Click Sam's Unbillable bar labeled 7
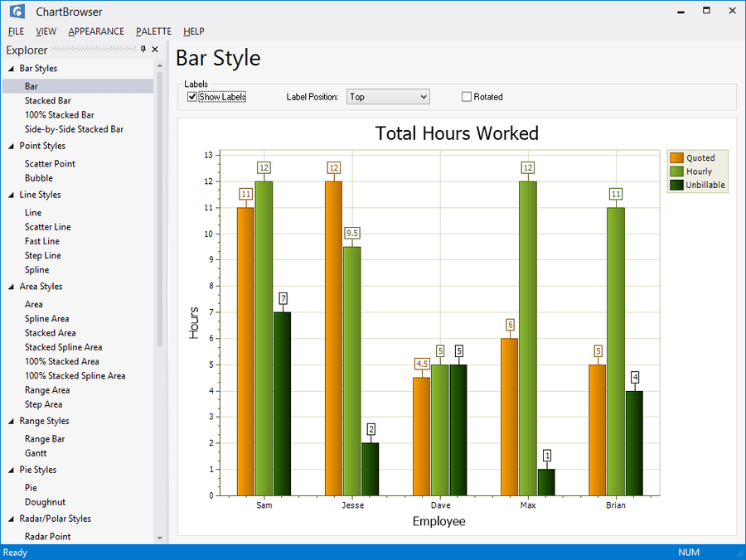Image resolution: width=746 pixels, height=560 pixels. click(283, 403)
